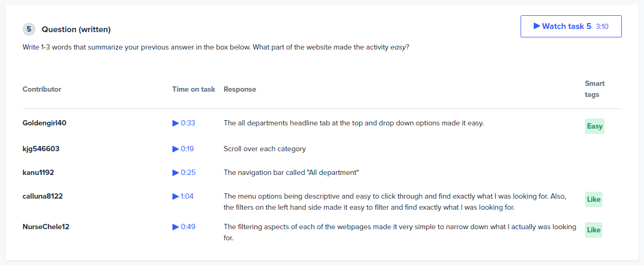The height and width of the screenshot is (265, 644).
Task: Click the Contributor column header
Action: pyautogui.click(x=42, y=89)
